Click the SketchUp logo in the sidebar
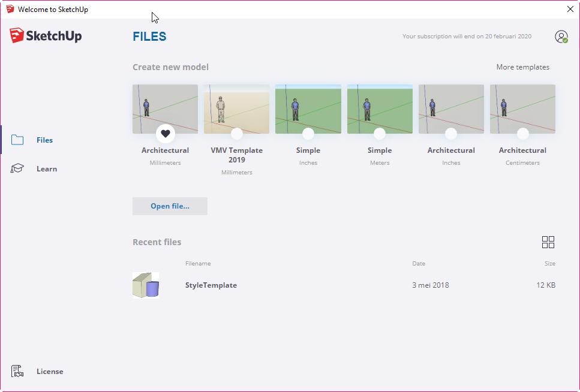 pyautogui.click(x=46, y=35)
